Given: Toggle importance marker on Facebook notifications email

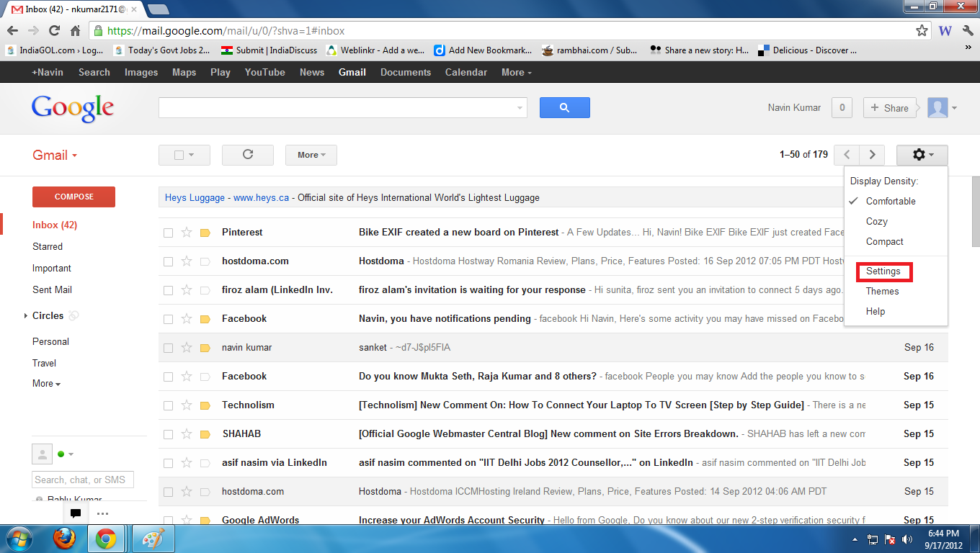Looking at the screenshot, I should [x=205, y=319].
